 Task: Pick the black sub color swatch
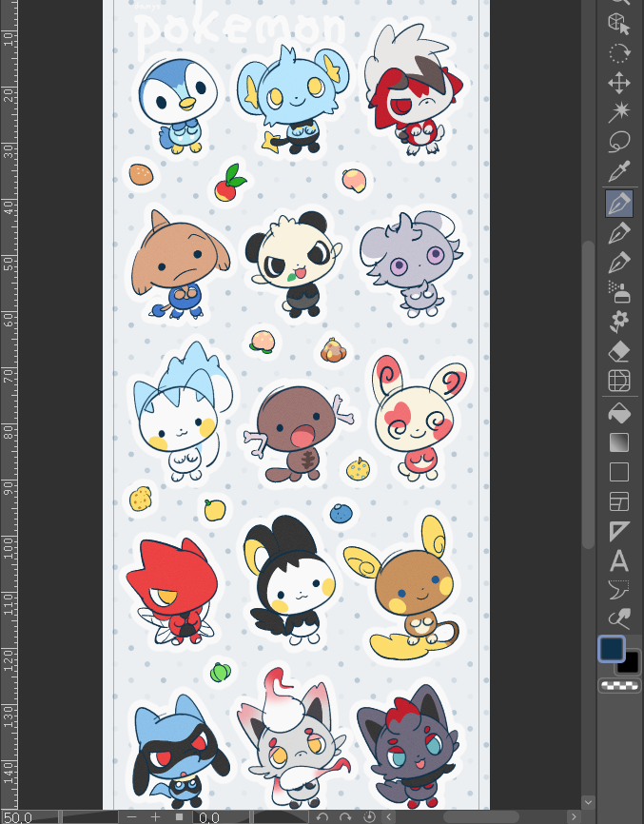click(x=631, y=665)
